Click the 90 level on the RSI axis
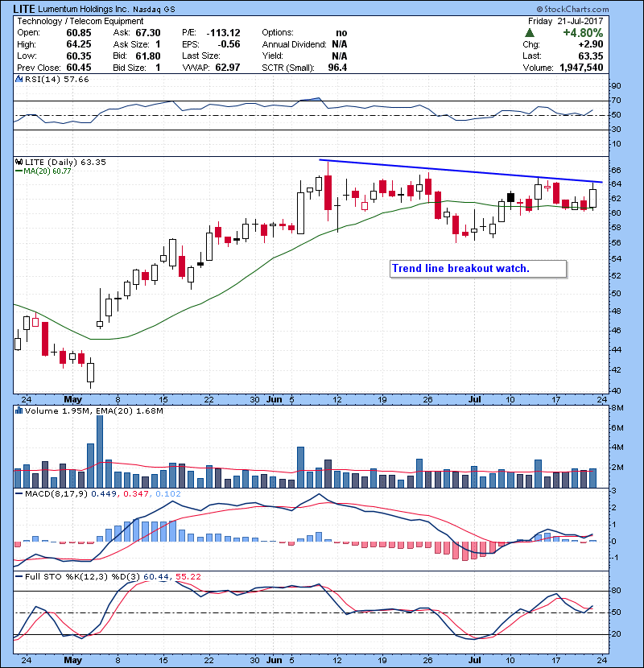The image size is (644, 668). pyautogui.click(x=617, y=85)
